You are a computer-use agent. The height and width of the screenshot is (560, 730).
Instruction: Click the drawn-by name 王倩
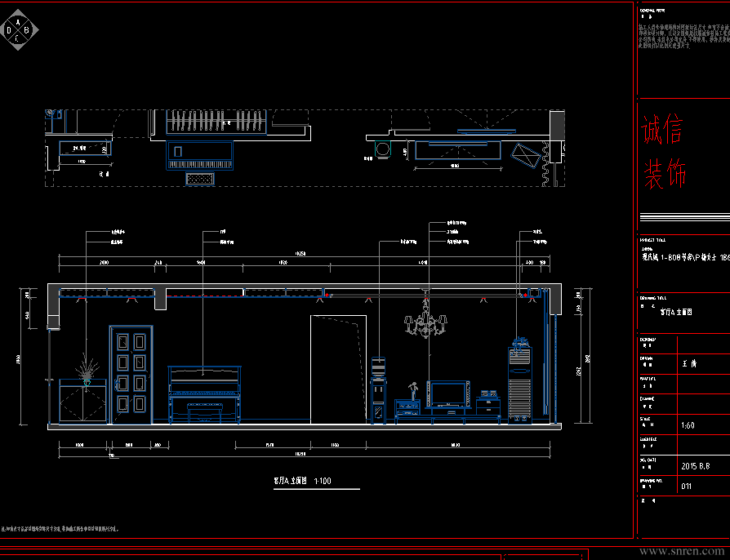click(x=689, y=363)
